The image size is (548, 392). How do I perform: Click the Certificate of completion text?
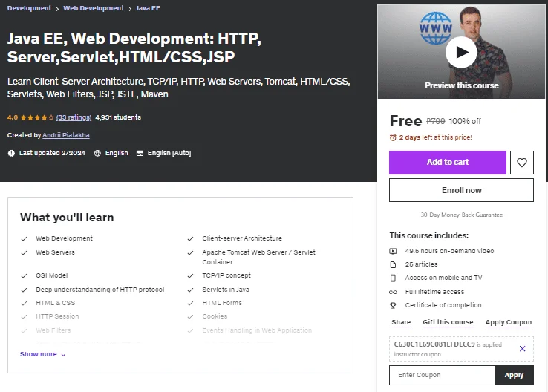point(443,305)
